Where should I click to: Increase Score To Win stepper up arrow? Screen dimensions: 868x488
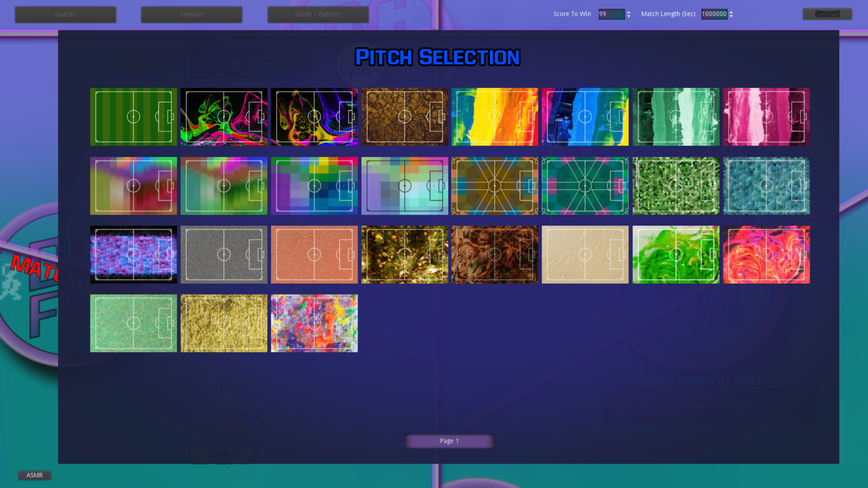[628, 12]
